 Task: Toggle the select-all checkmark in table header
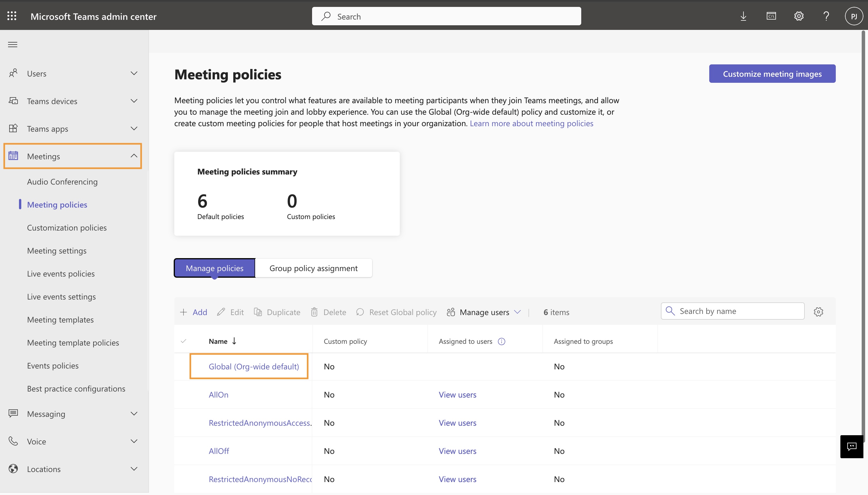point(184,341)
